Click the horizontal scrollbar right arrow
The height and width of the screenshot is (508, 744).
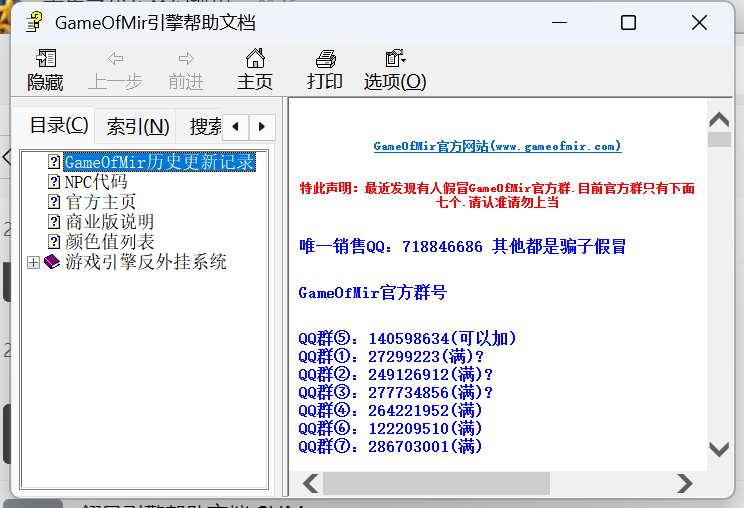(x=685, y=483)
